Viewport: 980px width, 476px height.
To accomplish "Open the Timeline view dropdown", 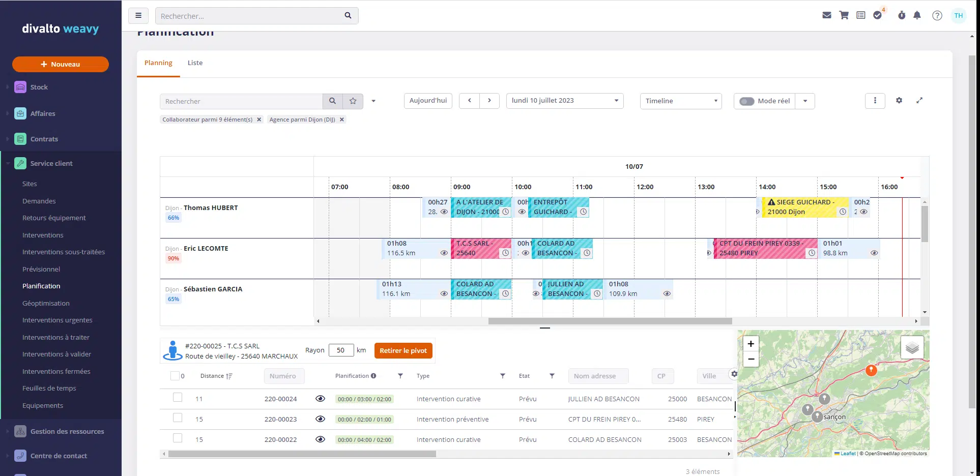I will [x=680, y=101].
